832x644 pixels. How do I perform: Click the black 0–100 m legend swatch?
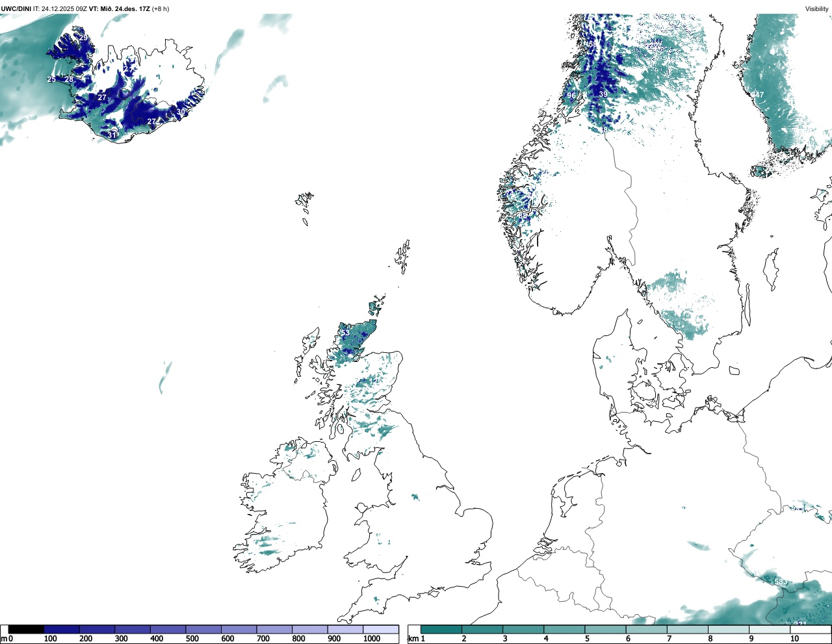coord(26,629)
